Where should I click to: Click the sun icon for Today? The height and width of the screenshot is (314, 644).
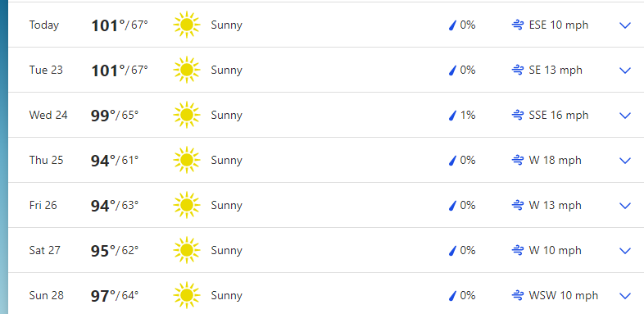187,25
